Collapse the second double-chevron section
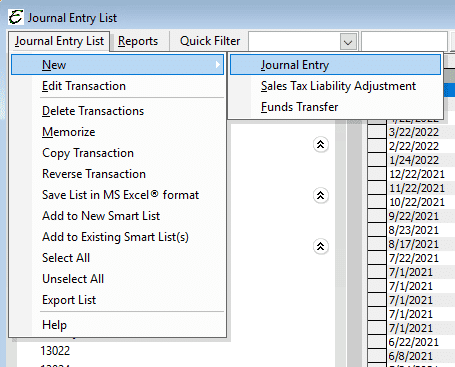This screenshot has height=367, width=455. pyautogui.click(x=321, y=195)
